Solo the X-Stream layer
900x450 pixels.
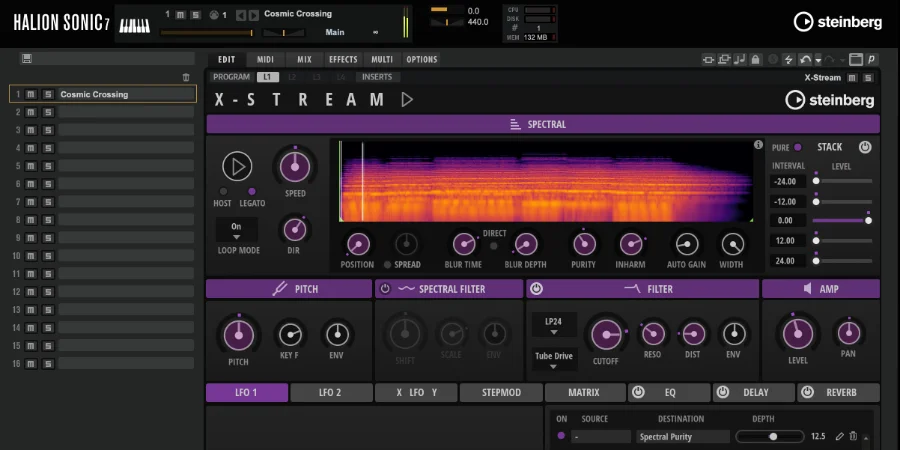coord(868,78)
